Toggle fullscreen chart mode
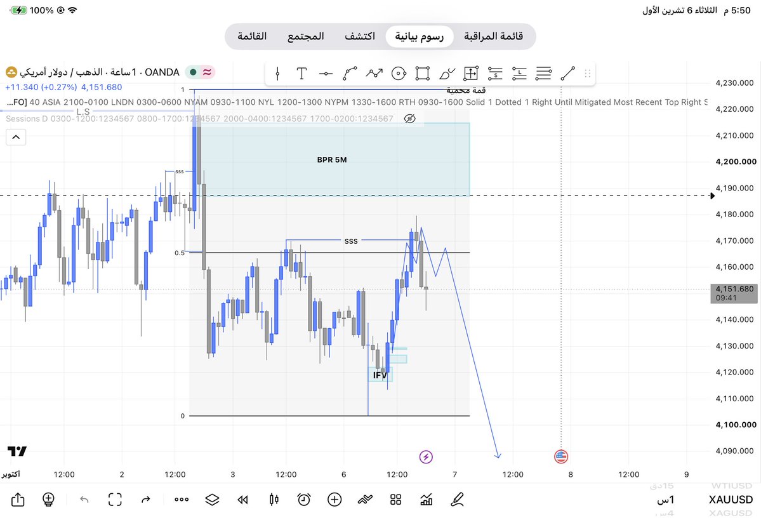This screenshot has width=761, height=532. pyautogui.click(x=115, y=500)
